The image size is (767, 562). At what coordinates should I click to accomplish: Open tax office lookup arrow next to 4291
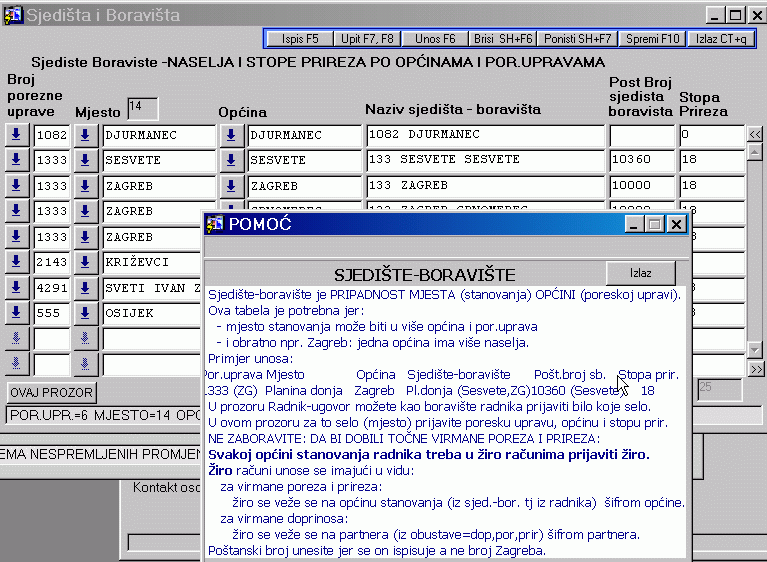[x=16, y=288]
